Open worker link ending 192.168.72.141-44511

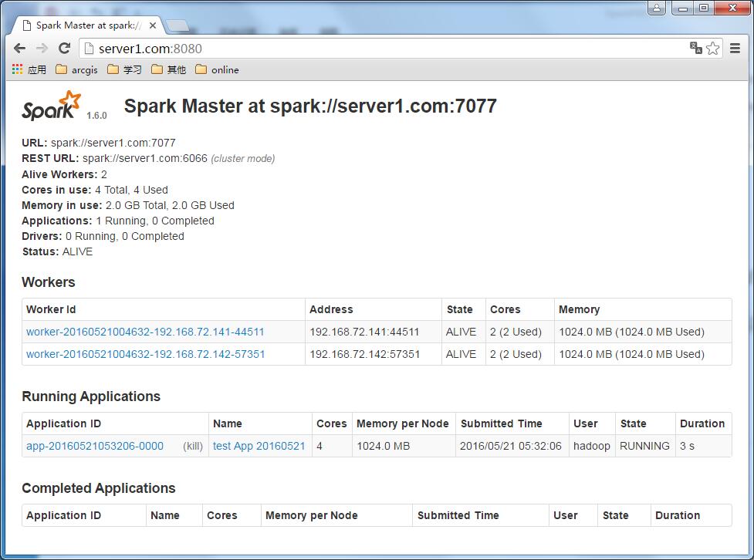[145, 332]
